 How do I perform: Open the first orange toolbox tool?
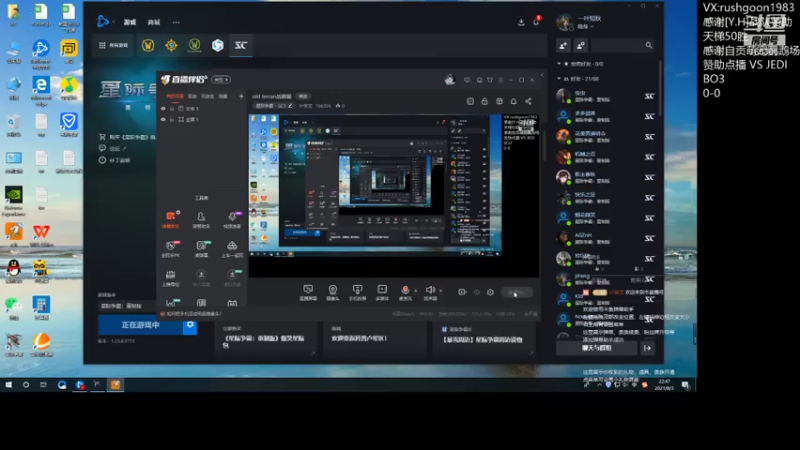click(x=170, y=219)
